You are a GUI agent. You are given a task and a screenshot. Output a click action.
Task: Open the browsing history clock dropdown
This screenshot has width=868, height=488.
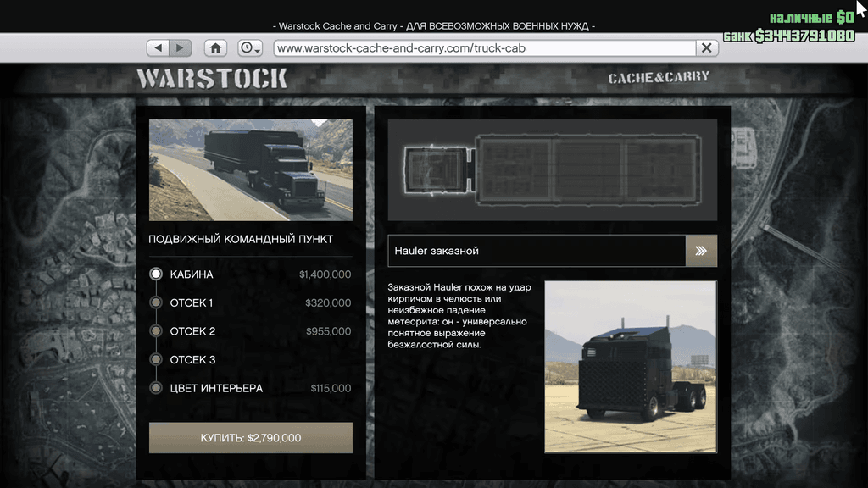250,48
